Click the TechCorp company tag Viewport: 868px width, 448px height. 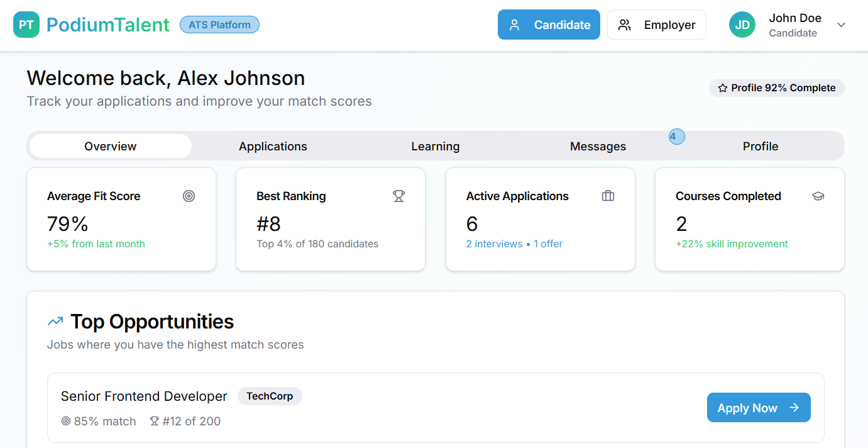click(270, 396)
